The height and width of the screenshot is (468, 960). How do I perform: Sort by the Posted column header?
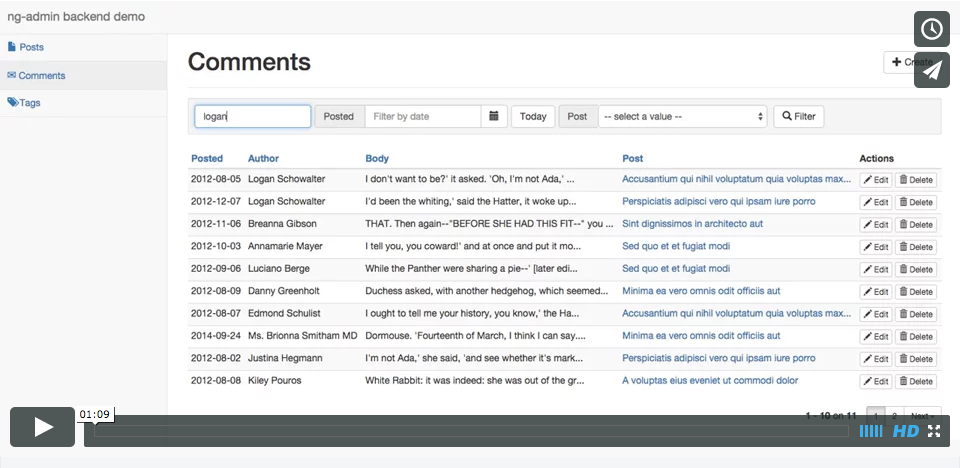(207, 158)
